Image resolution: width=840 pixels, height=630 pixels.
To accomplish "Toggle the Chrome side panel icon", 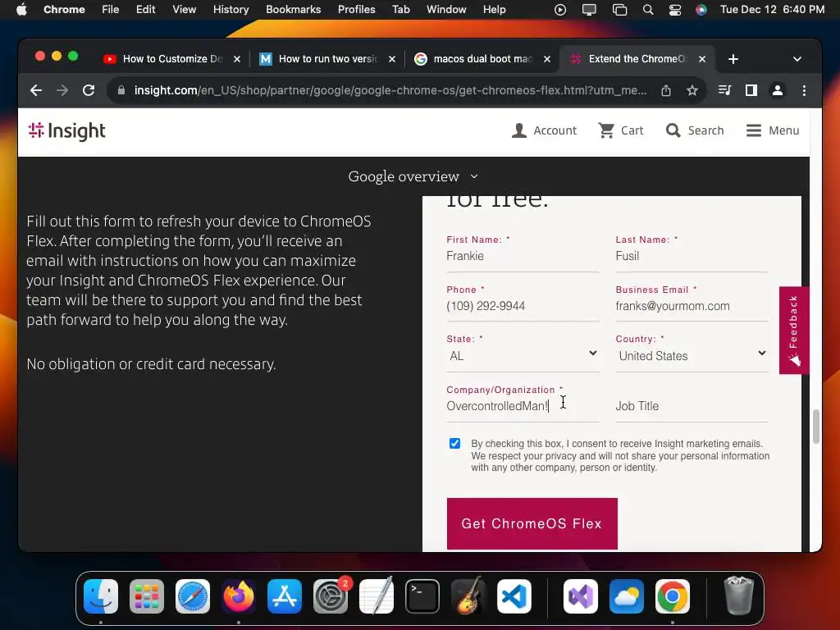I will 751,90.
